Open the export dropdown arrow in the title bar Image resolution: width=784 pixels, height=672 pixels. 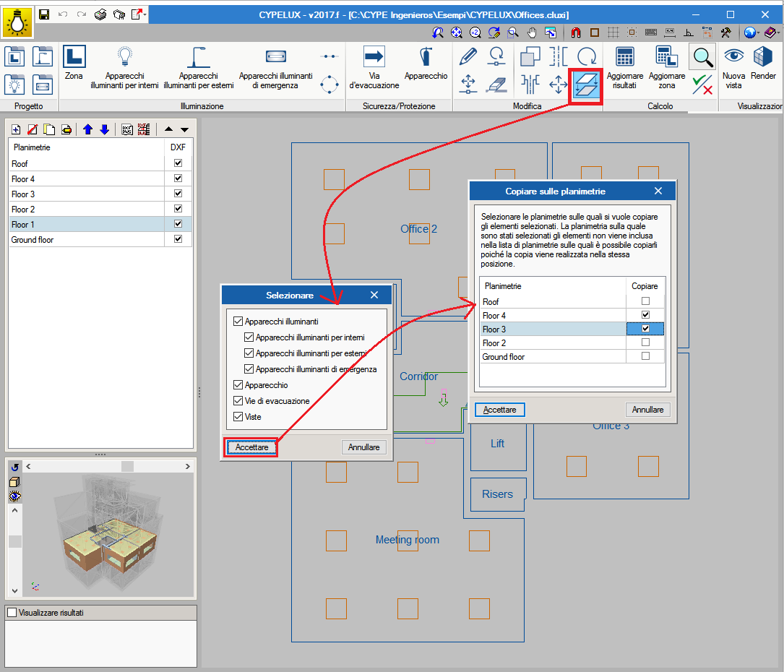coord(145,14)
